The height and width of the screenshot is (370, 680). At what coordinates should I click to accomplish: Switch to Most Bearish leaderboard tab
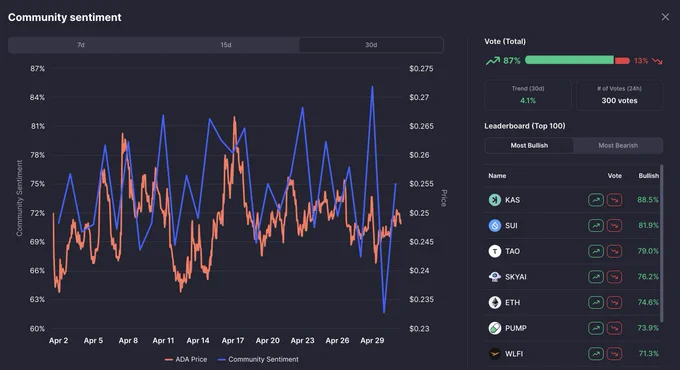pyautogui.click(x=618, y=146)
